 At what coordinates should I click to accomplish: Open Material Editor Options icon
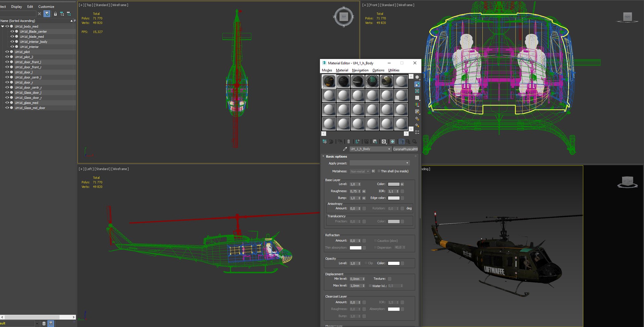(417, 119)
